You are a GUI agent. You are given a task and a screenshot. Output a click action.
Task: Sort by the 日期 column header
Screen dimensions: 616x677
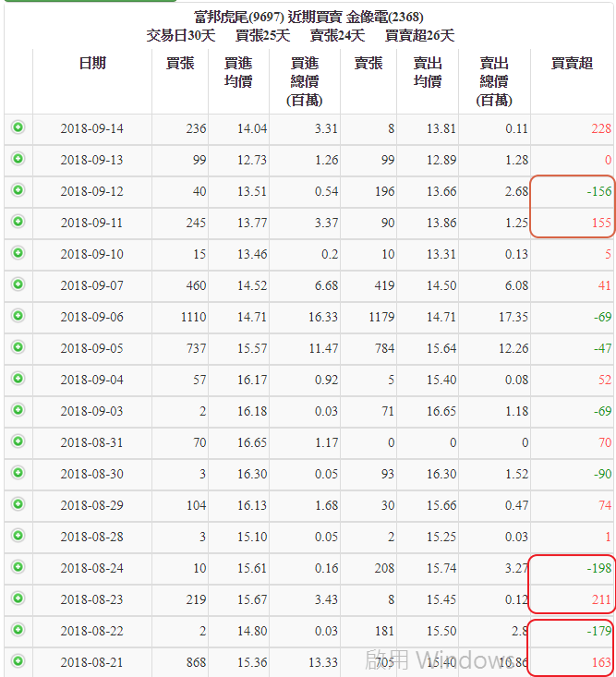pyautogui.click(x=91, y=63)
